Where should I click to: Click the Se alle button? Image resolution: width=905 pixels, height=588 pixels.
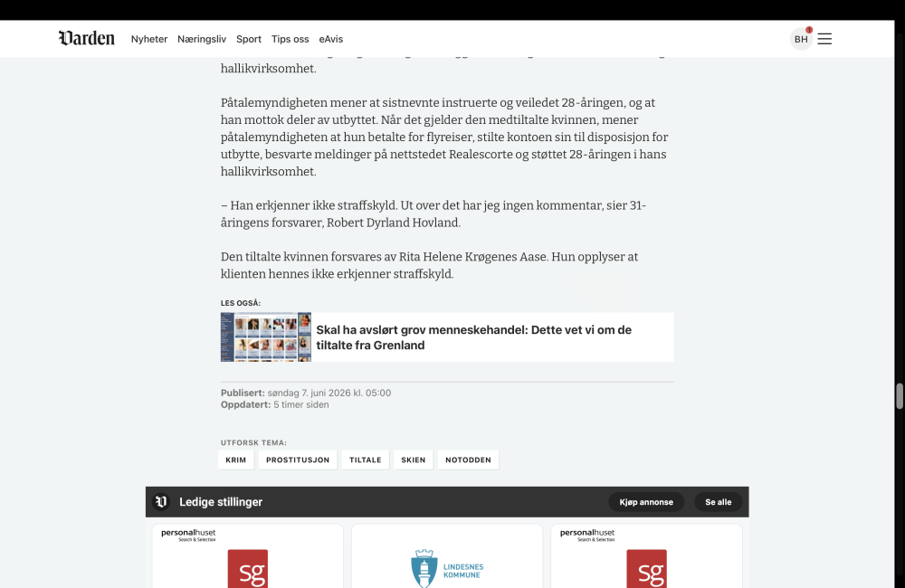click(718, 502)
